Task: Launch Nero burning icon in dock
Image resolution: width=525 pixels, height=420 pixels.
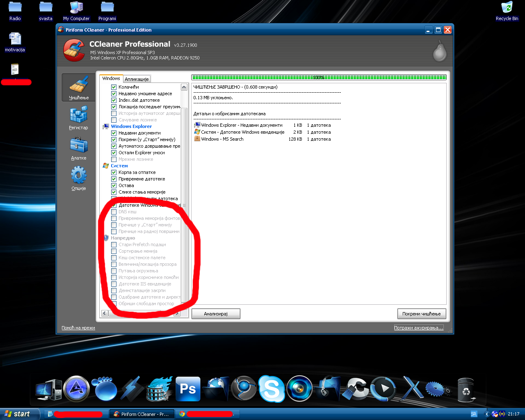Action: coord(160,388)
